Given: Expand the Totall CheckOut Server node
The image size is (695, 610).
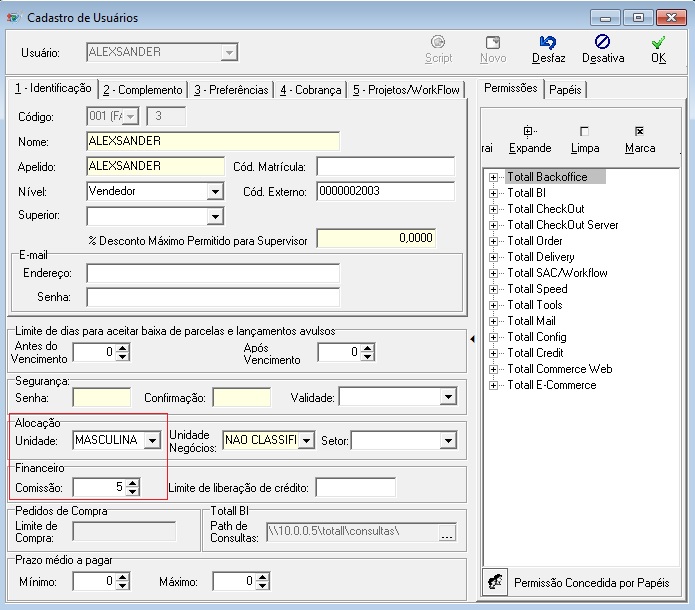Looking at the screenshot, I should pyautogui.click(x=493, y=225).
